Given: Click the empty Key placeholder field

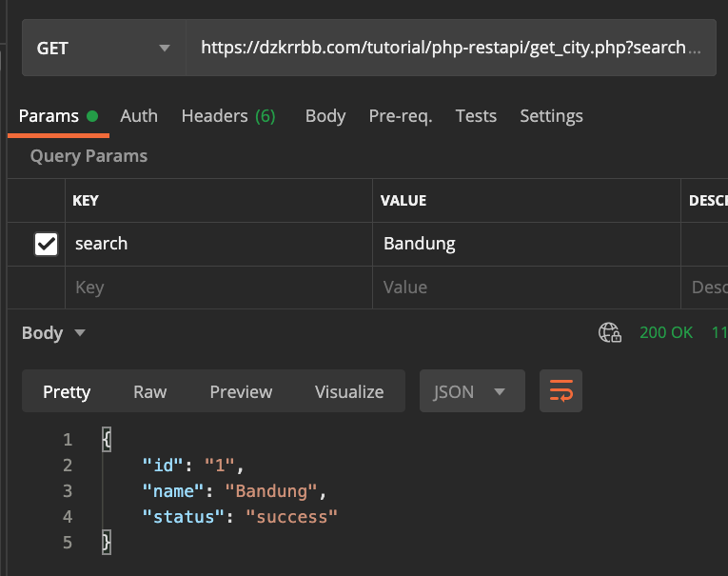Looking at the screenshot, I should [219, 288].
